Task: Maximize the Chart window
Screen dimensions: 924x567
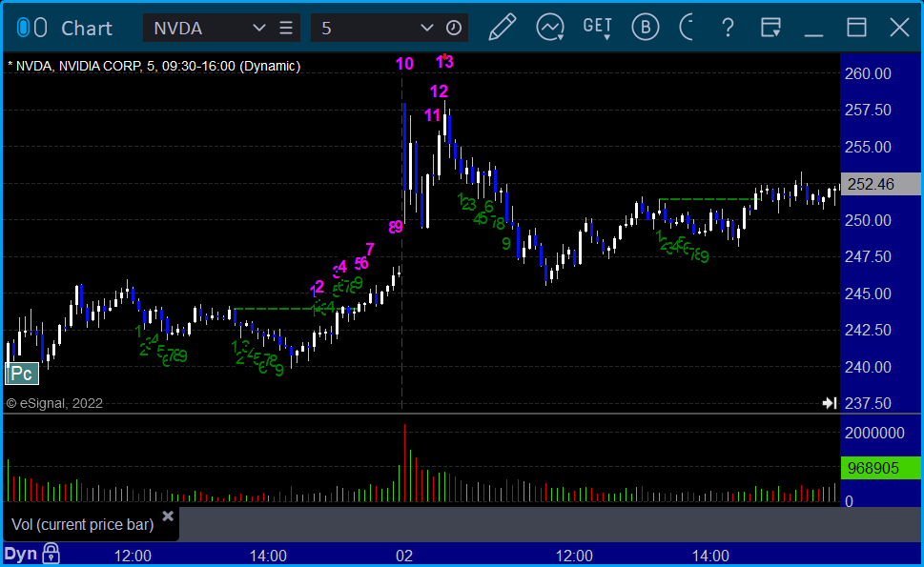Action: click(x=856, y=28)
